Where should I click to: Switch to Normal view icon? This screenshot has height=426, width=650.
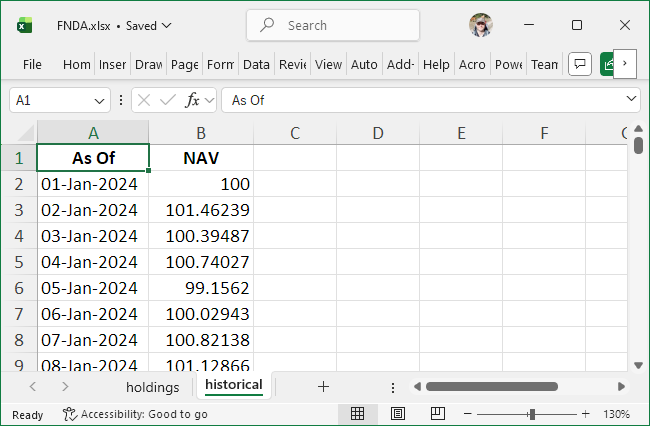tap(357, 414)
